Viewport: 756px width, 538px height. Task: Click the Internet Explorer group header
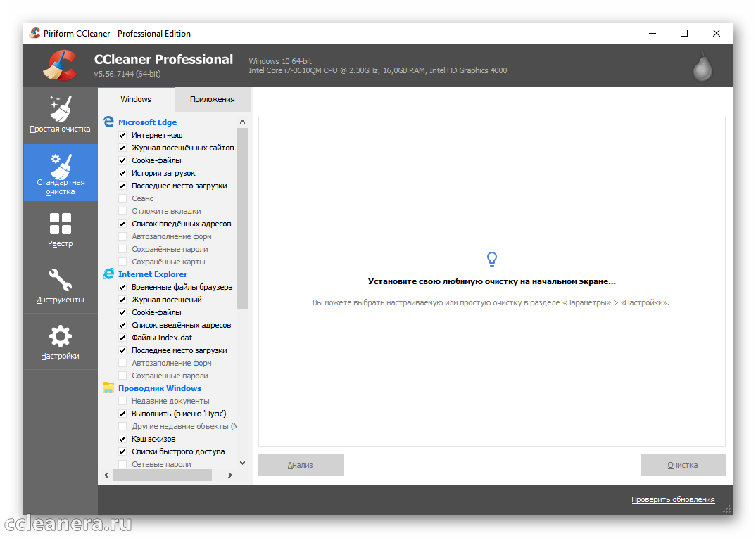coord(153,274)
